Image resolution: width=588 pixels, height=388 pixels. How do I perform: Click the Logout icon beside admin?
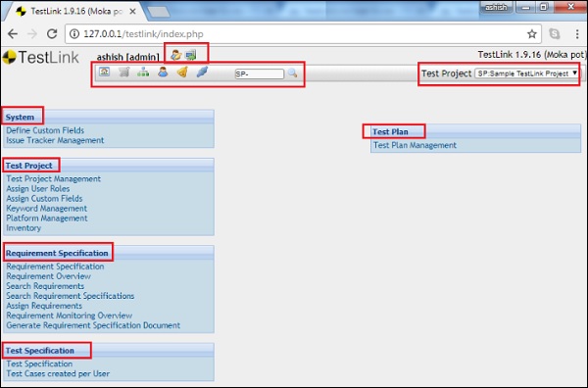190,55
